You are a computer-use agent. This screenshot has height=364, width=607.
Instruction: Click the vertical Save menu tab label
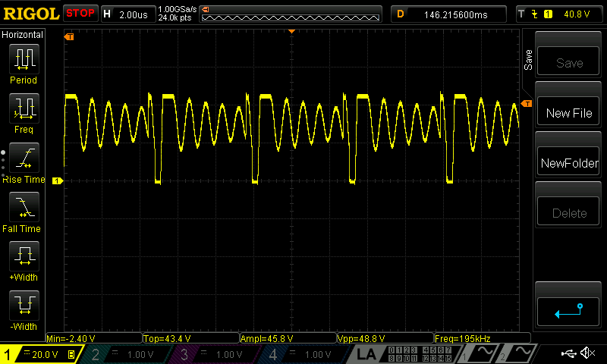coord(528,60)
